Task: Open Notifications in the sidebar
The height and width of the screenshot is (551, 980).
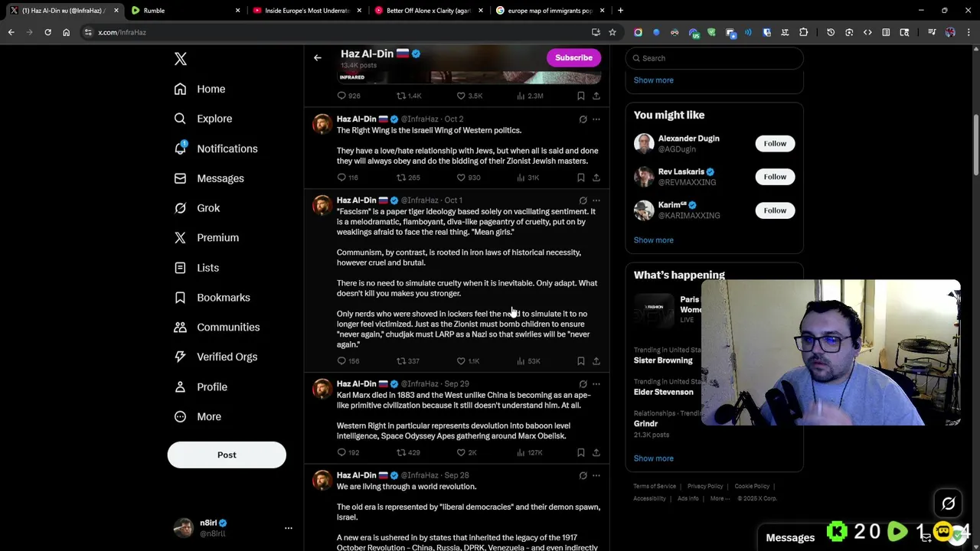Action: point(216,148)
